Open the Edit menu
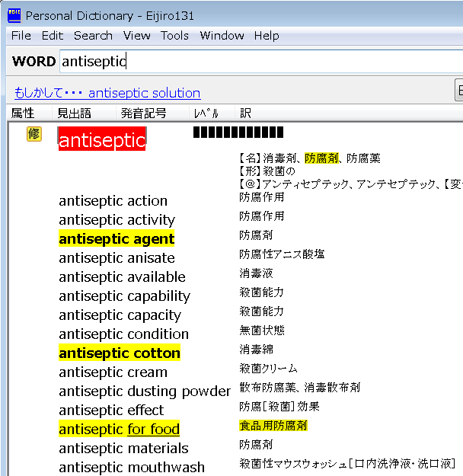 (53, 36)
